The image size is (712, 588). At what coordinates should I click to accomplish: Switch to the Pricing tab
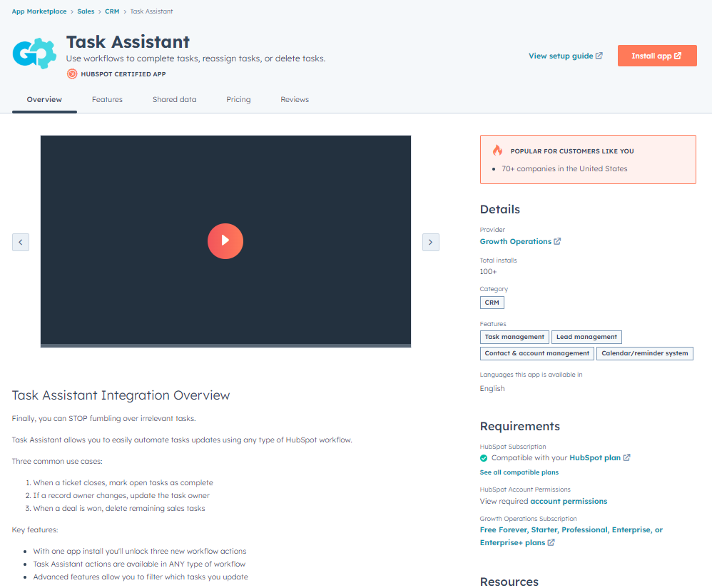tap(238, 99)
